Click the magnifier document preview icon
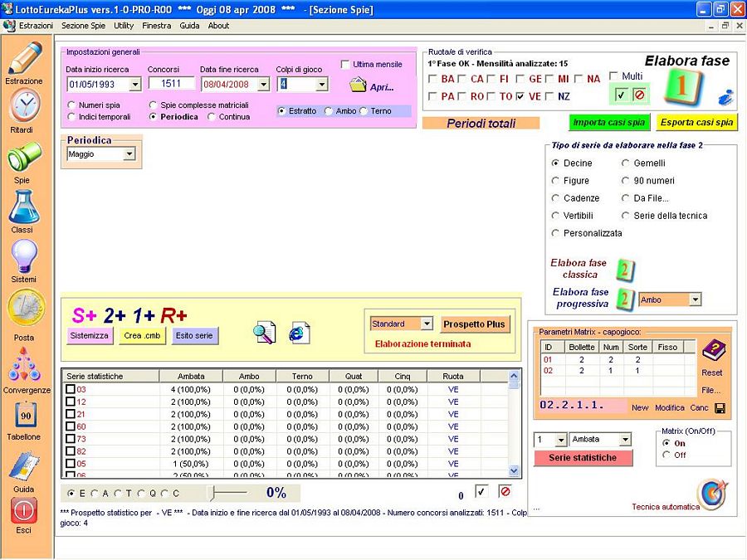 [264, 333]
